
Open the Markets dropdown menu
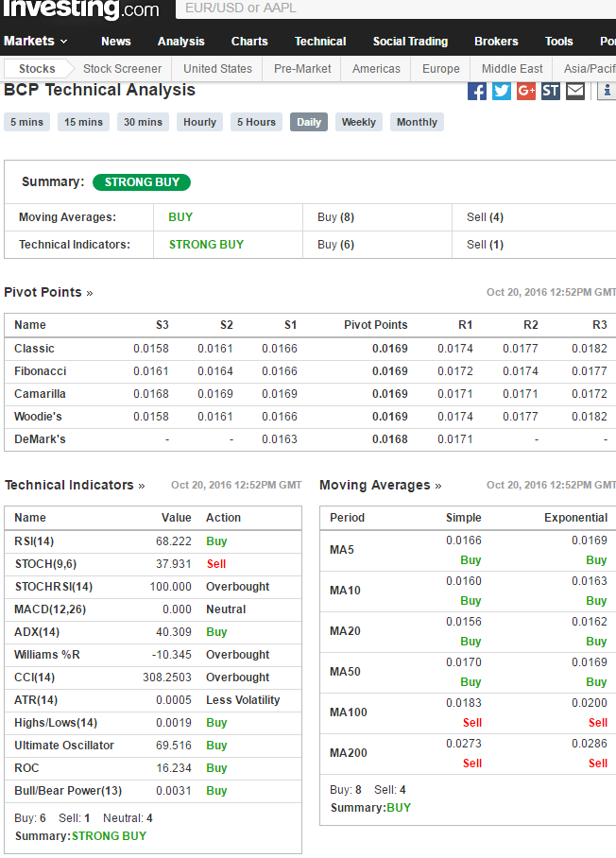36,42
